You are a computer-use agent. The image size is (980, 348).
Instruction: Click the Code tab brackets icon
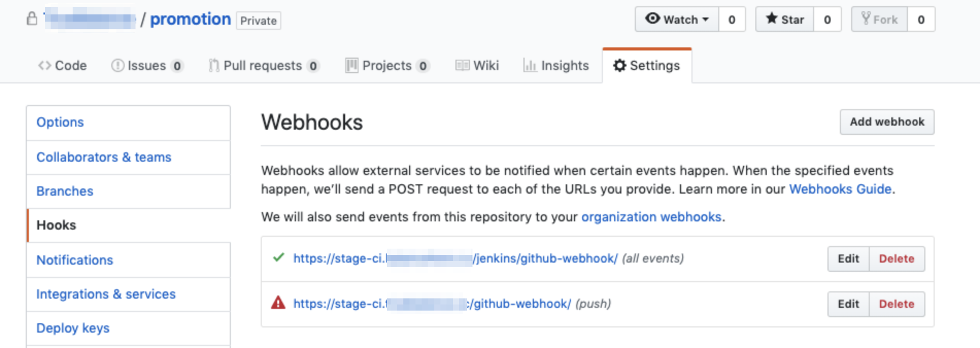[x=44, y=65]
